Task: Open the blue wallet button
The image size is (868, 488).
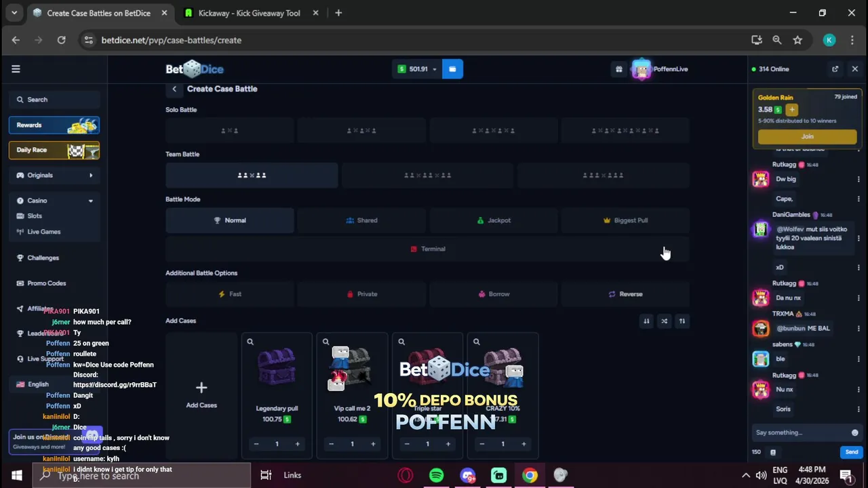Action: tap(452, 69)
